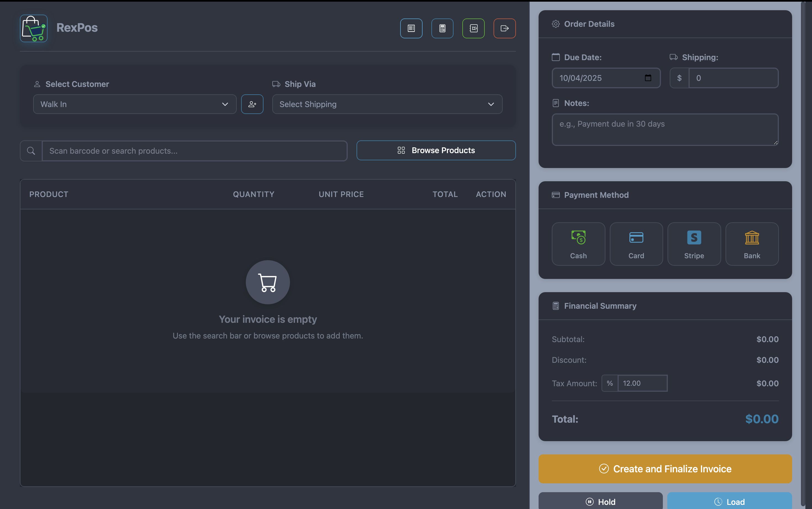This screenshot has height=509, width=812.
Task: Open the Due Date calendar picker icon
Action: point(648,78)
